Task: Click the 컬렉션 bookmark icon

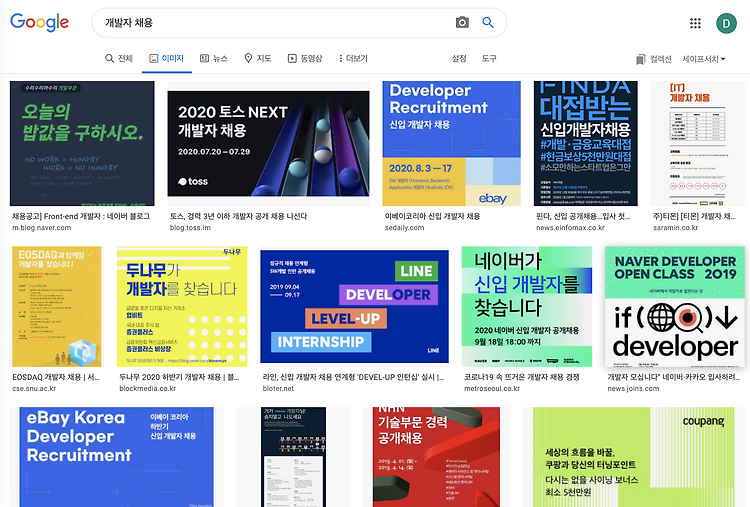Action: coord(640,59)
